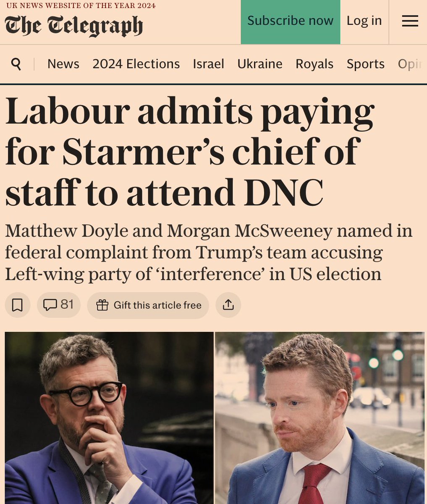
Task: Go to The Telegraph homepage logo
Action: click(x=74, y=26)
